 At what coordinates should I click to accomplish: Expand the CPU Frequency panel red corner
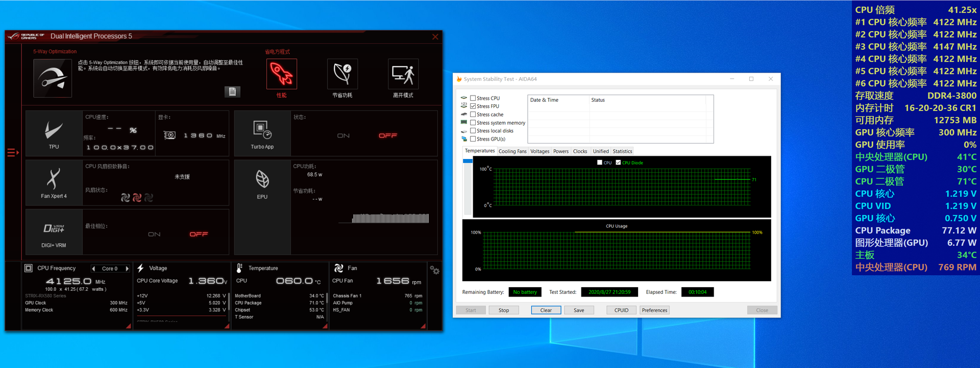pos(128,326)
